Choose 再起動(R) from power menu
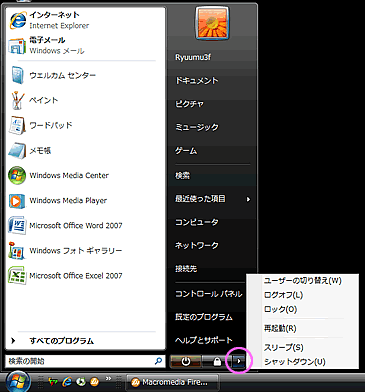Image resolution: width=365 pixels, height=392 pixels. tap(280, 328)
